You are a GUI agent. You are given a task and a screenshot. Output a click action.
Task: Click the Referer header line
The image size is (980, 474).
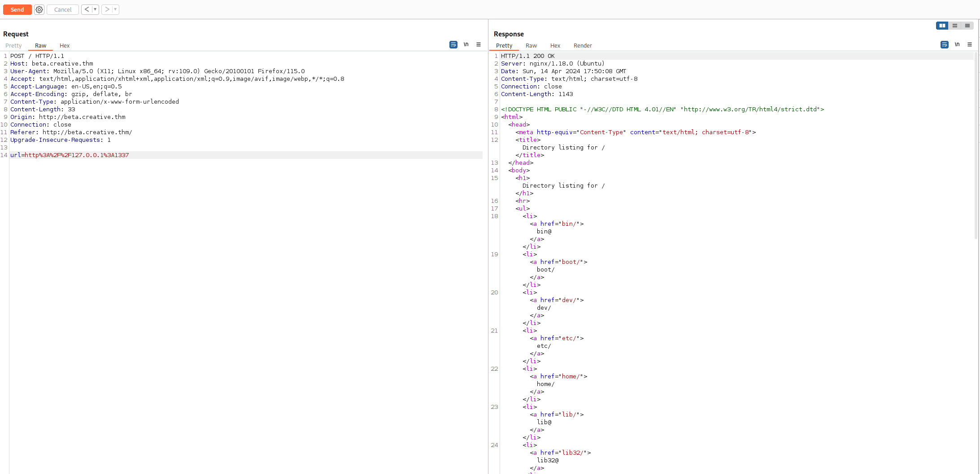point(71,132)
